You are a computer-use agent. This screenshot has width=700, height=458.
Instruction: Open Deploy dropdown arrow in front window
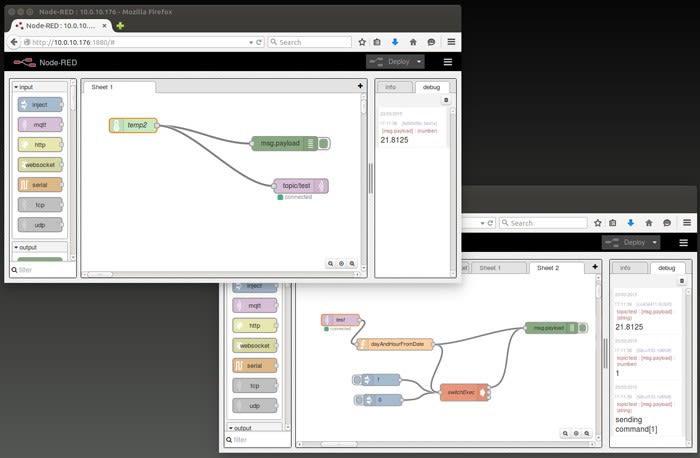click(x=419, y=62)
